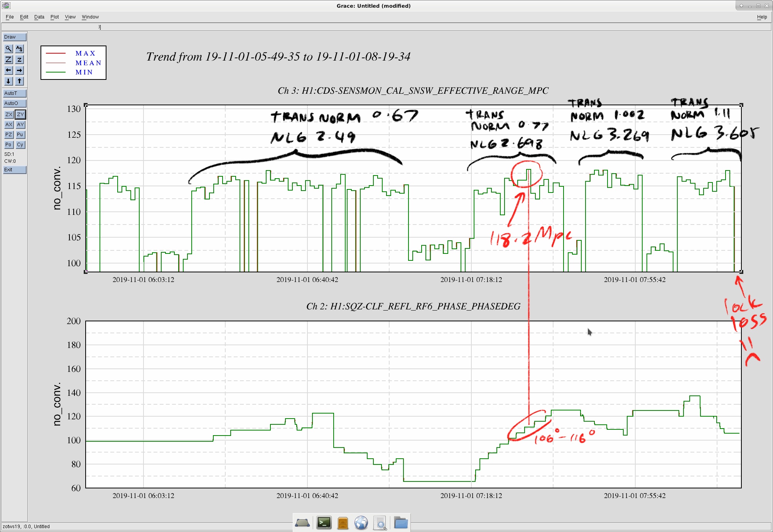Open the File menu

click(x=10, y=17)
